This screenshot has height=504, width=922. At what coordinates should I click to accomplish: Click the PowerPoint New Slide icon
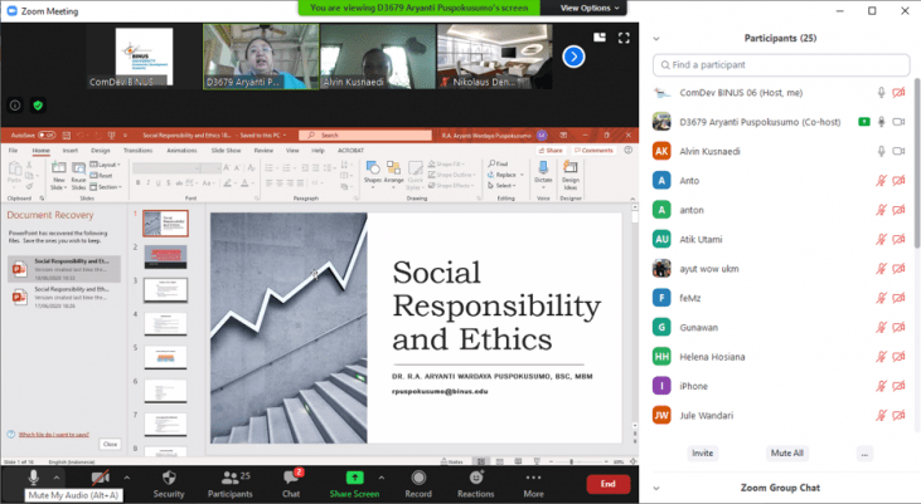[58, 174]
